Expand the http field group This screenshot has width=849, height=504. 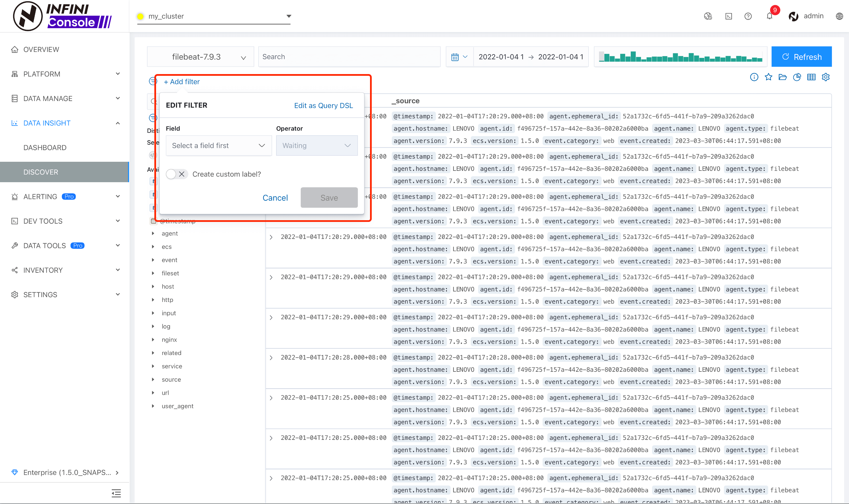point(153,300)
